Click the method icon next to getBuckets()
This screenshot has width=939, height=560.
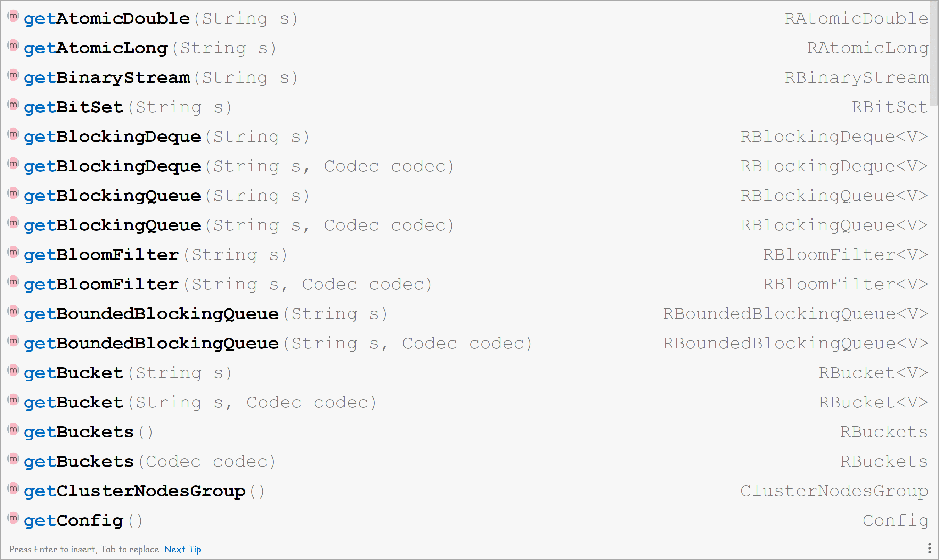tap(13, 429)
